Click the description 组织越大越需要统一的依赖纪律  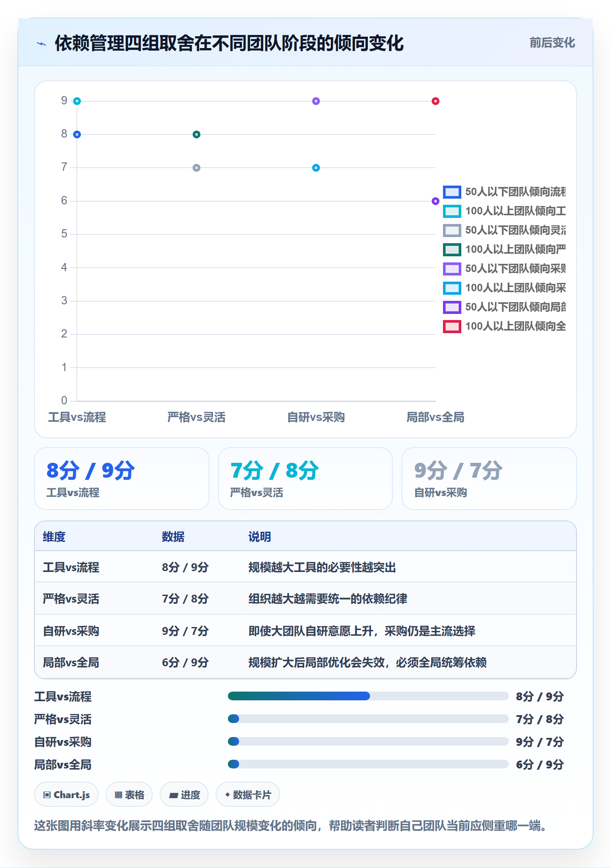328,599
